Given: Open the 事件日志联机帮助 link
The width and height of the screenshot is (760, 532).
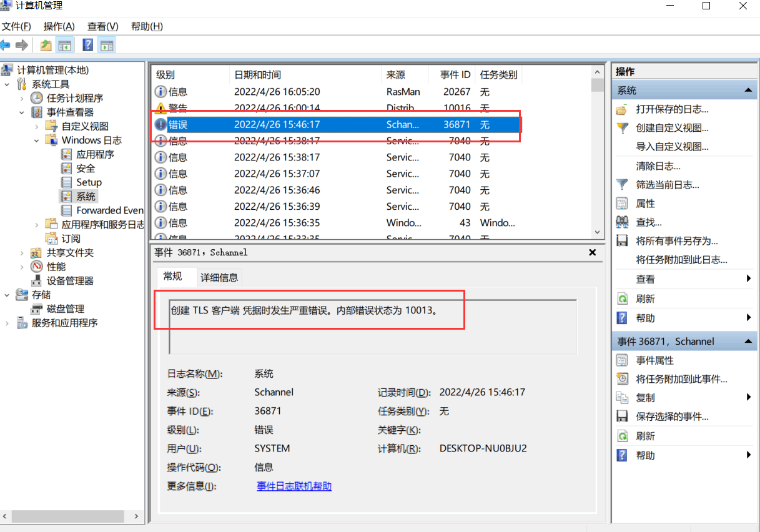Looking at the screenshot, I should [294, 486].
